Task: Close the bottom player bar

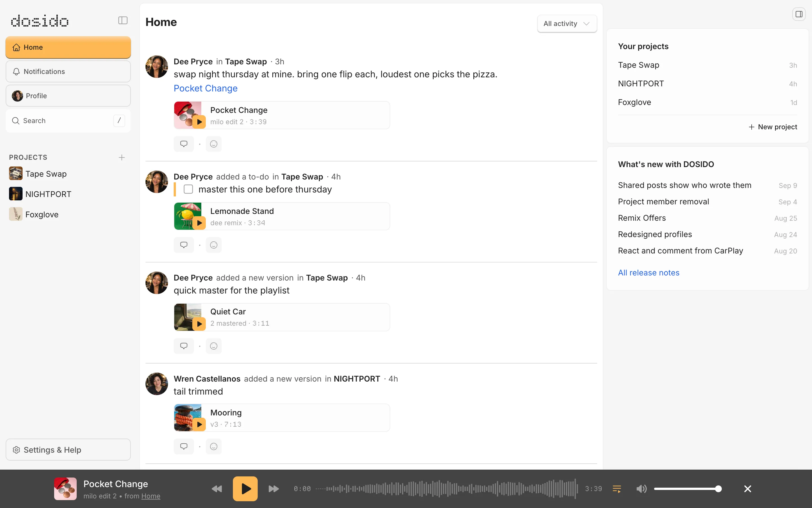Action: [x=748, y=489]
